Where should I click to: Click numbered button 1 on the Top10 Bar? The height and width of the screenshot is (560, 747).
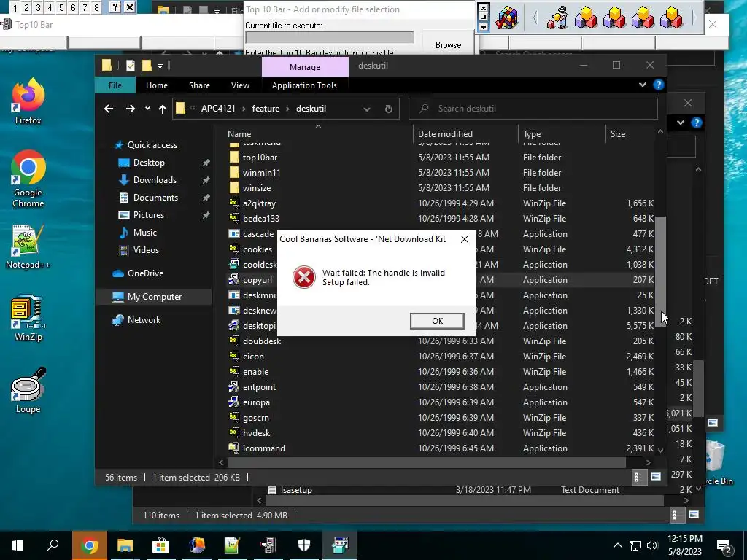(x=15, y=7)
